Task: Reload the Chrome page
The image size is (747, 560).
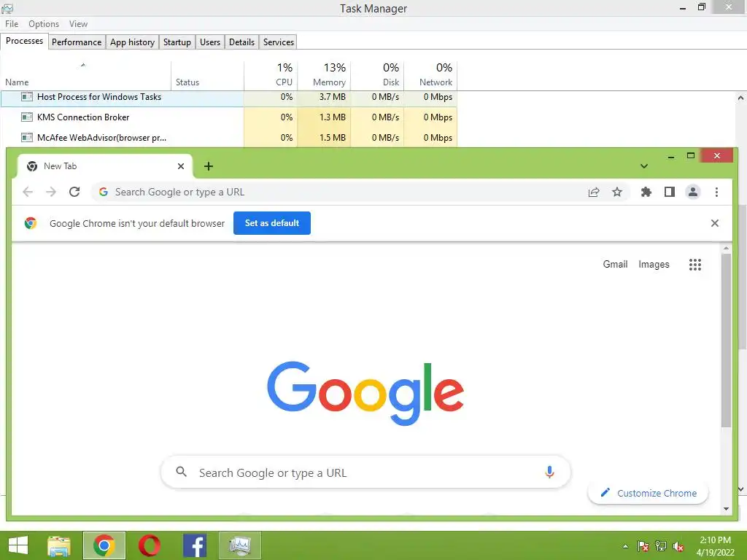Action: point(74,192)
